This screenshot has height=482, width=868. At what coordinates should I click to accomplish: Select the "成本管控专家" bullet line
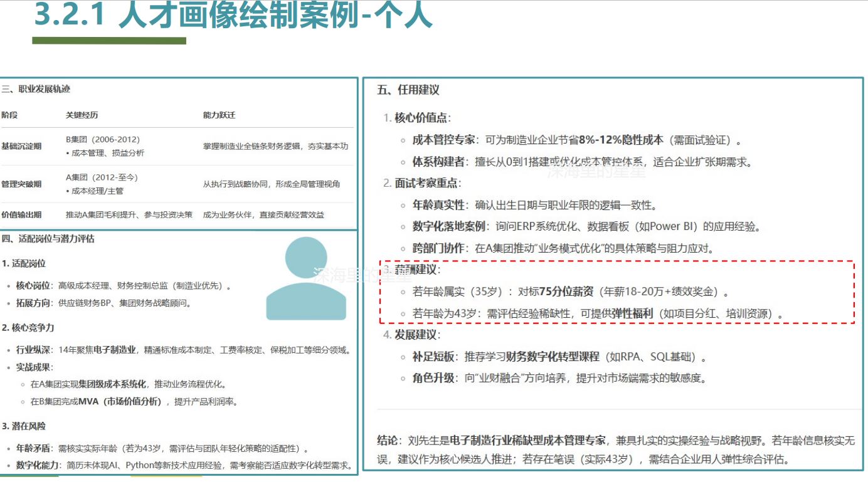point(577,140)
